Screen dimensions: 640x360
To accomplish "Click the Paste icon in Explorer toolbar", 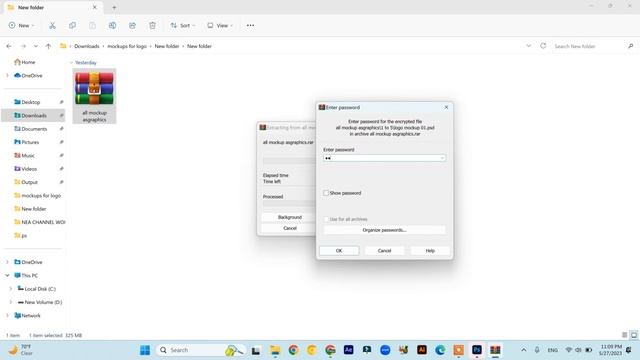I will (x=92, y=25).
